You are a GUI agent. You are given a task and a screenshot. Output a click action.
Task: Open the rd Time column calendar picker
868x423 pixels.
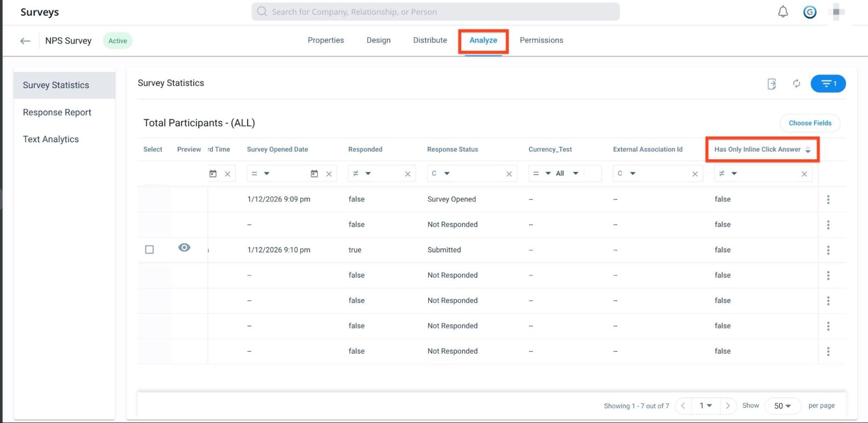(213, 174)
